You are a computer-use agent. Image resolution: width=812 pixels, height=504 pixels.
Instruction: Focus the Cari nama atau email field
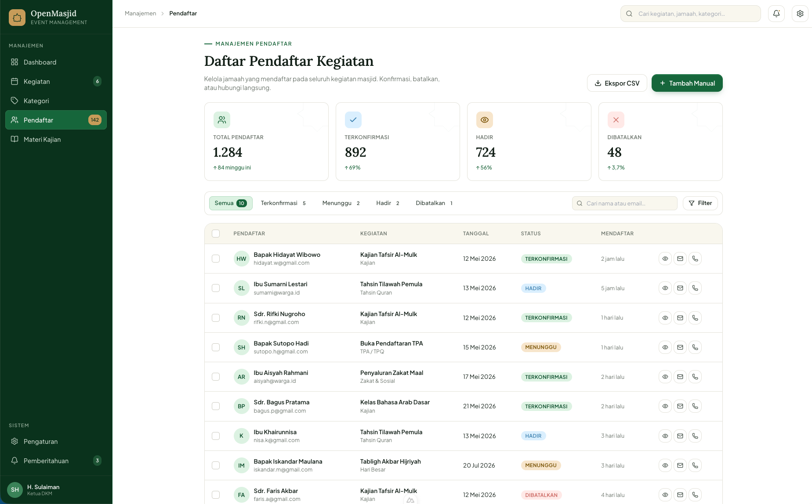pos(625,203)
